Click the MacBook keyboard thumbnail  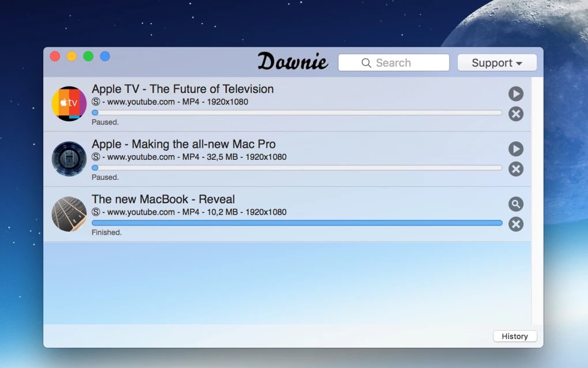tap(69, 214)
